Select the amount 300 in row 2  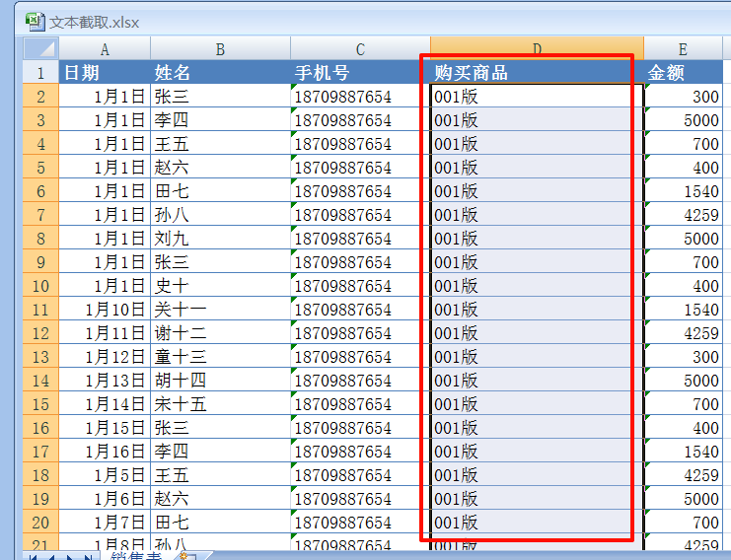[x=683, y=96]
